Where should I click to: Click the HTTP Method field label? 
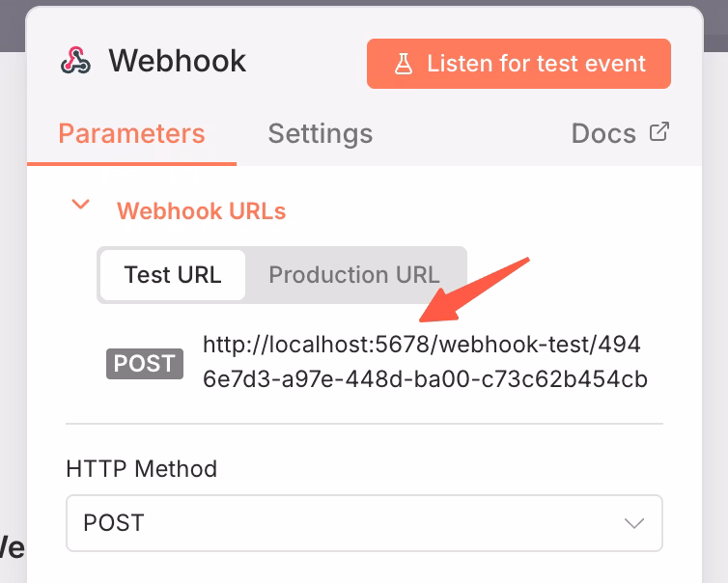141,469
